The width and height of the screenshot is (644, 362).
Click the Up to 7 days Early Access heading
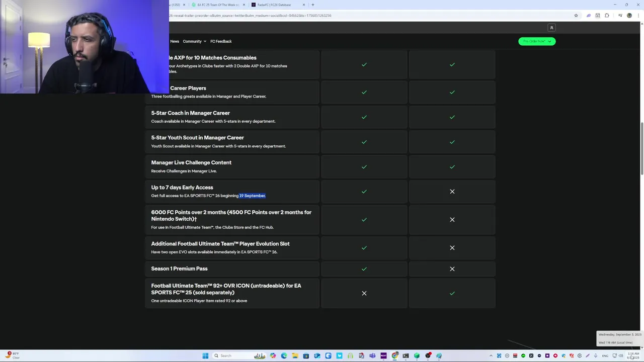tap(182, 188)
